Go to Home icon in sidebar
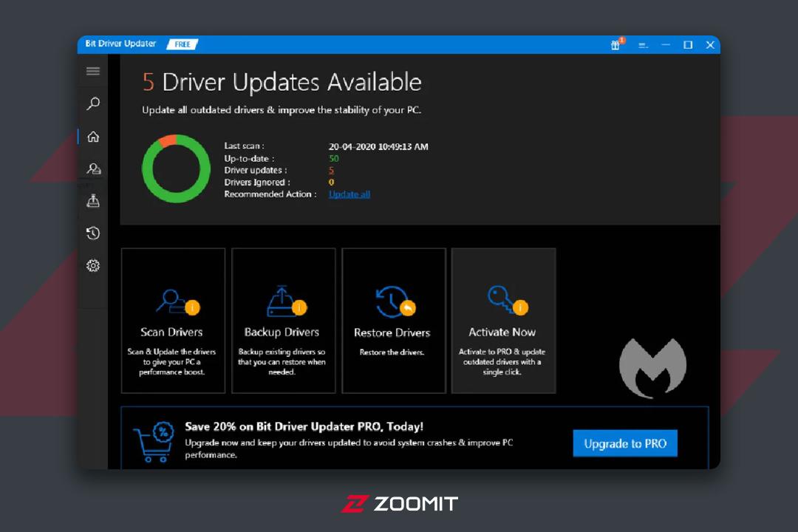798x532 pixels. pos(92,137)
